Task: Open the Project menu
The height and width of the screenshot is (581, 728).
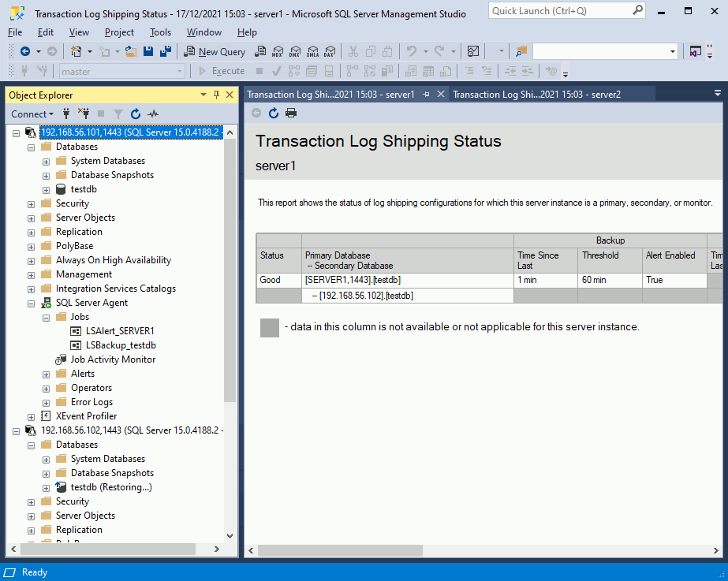Action: click(119, 32)
